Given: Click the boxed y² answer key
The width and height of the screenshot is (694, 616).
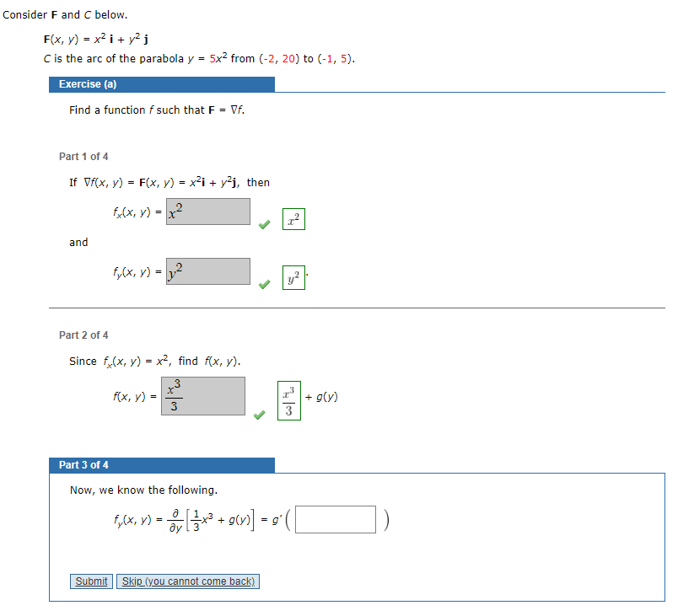Looking at the screenshot, I should 291,278.
